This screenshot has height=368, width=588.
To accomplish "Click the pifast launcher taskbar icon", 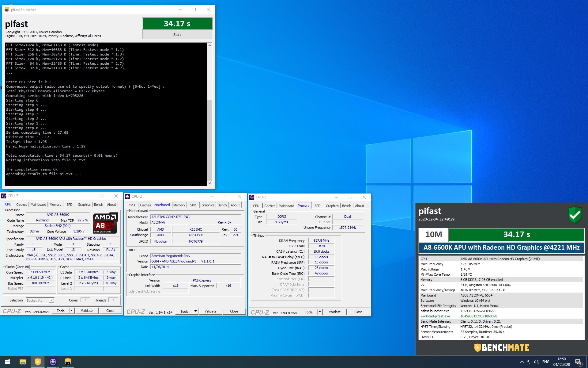I will coord(68,362).
